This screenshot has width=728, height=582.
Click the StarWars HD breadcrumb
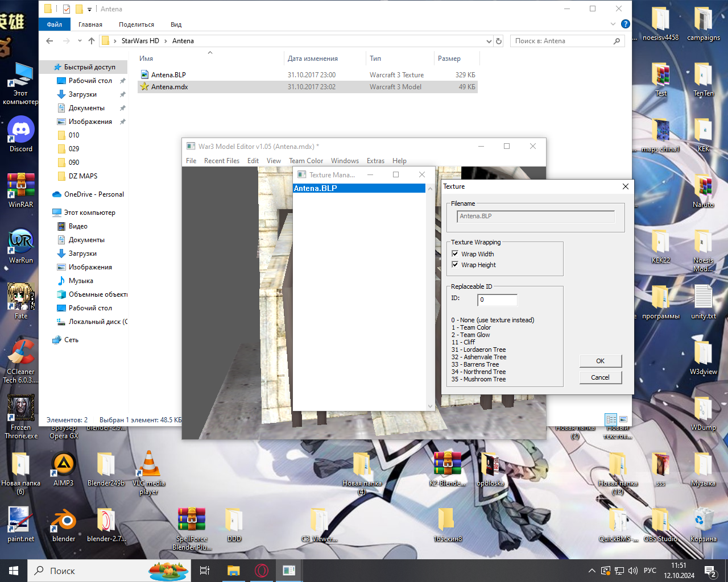coord(140,41)
